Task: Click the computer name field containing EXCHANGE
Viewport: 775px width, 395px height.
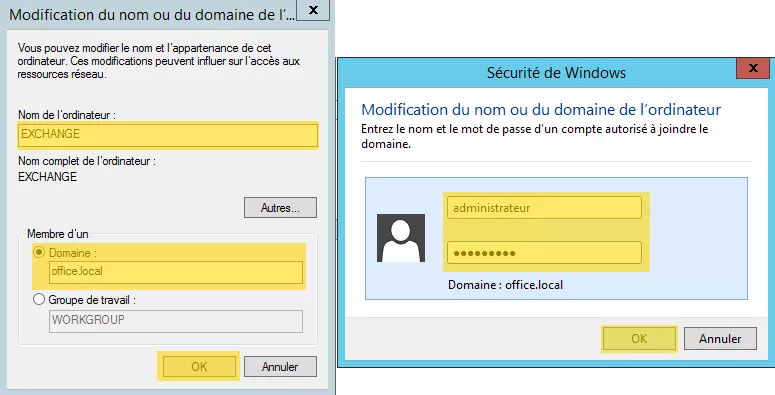Action: 168,134
